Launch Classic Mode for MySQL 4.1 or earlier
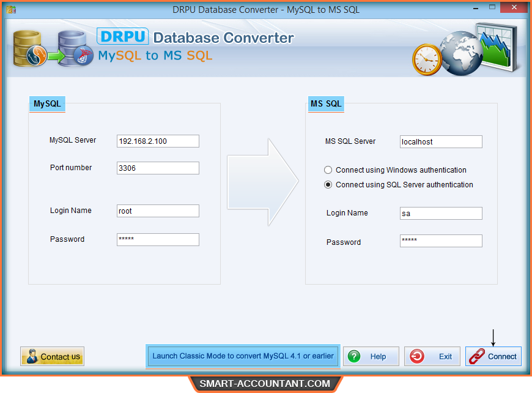The width and height of the screenshot is (532, 393). 243,356
